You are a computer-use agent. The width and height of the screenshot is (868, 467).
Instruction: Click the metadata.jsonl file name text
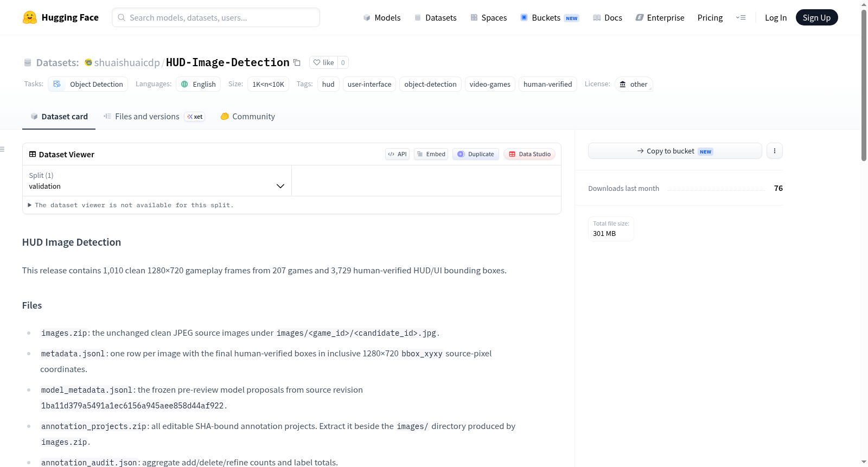[73, 354]
